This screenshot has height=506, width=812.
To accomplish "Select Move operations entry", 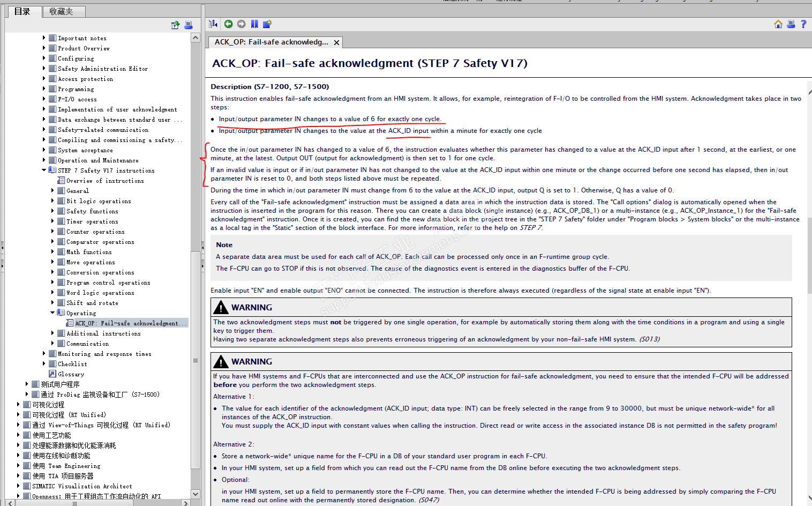I will coord(91,262).
